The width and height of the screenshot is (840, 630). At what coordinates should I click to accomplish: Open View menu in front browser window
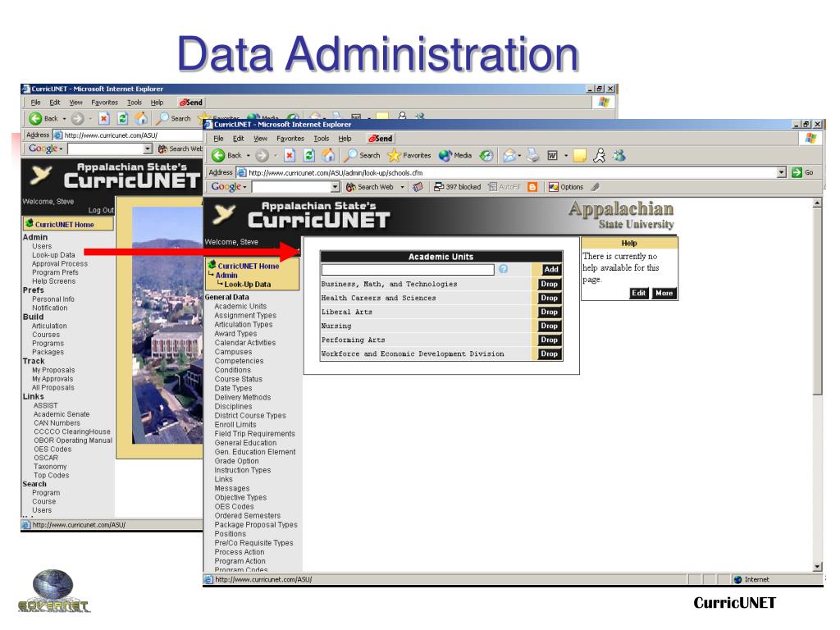tap(260, 138)
